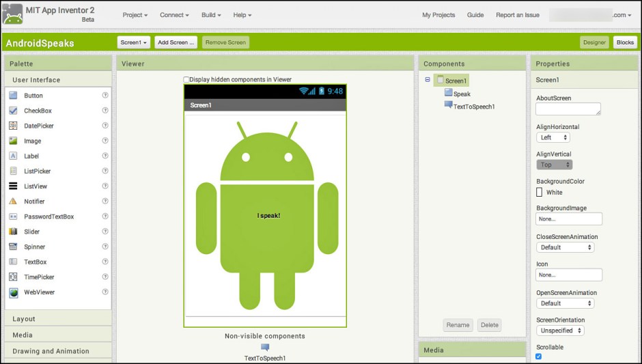Open the AlignHorizontal dropdown
Viewport: 642px width, 364px height.
tap(553, 137)
